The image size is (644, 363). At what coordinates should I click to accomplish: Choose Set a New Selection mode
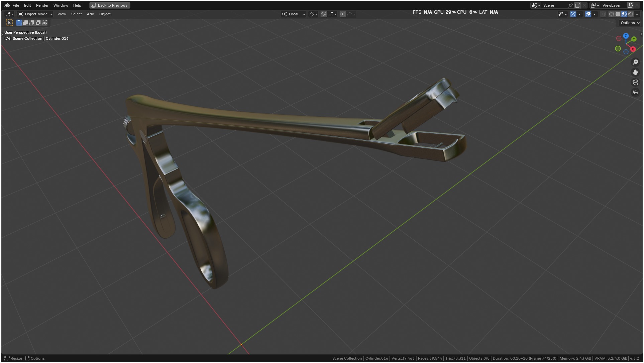point(19,23)
